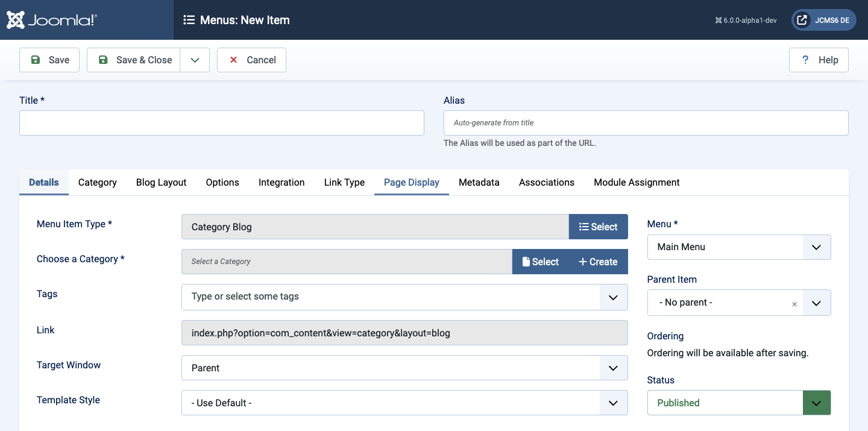Click the 'Choose a Category *' label
This screenshot has width=868, height=431.
coord(81,259)
